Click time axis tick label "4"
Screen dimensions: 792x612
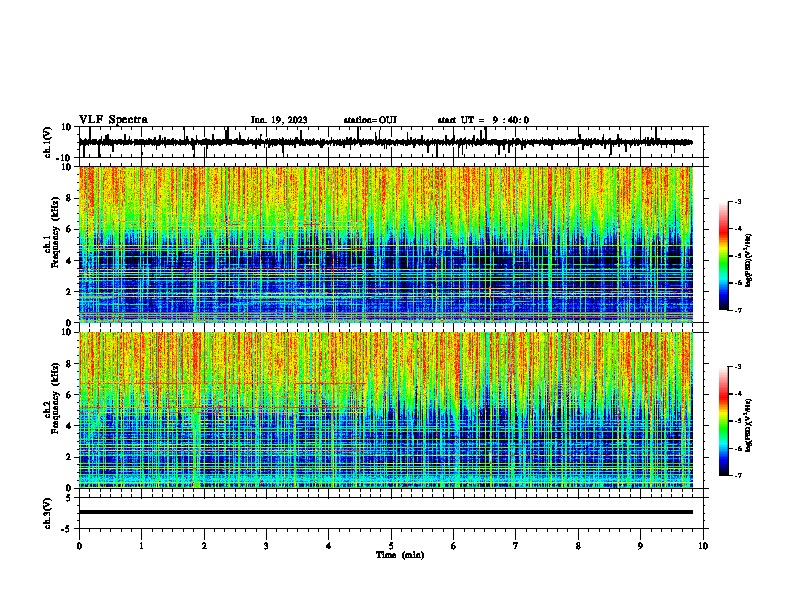click(x=329, y=546)
